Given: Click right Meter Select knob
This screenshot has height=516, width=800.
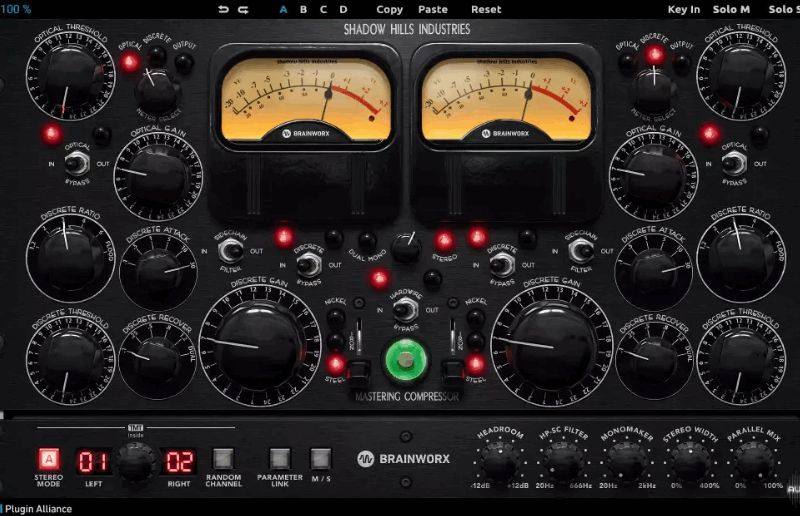Looking at the screenshot, I should [654, 93].
